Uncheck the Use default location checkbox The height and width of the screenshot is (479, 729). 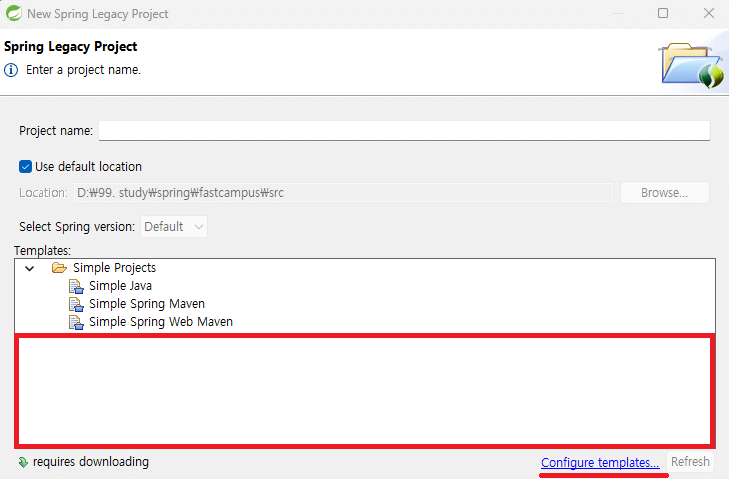[25, 166]
